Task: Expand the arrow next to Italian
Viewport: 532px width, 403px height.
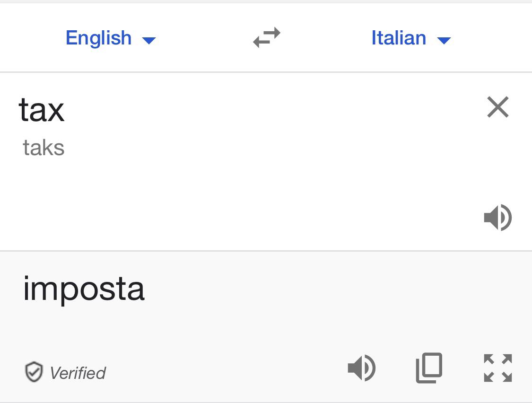Action: [444, 40]
